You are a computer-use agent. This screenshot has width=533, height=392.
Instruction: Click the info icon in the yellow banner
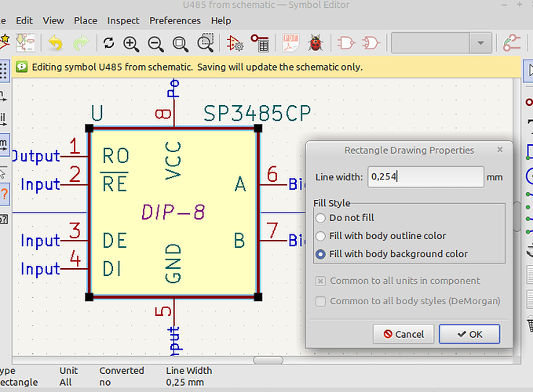click(21, 67)
